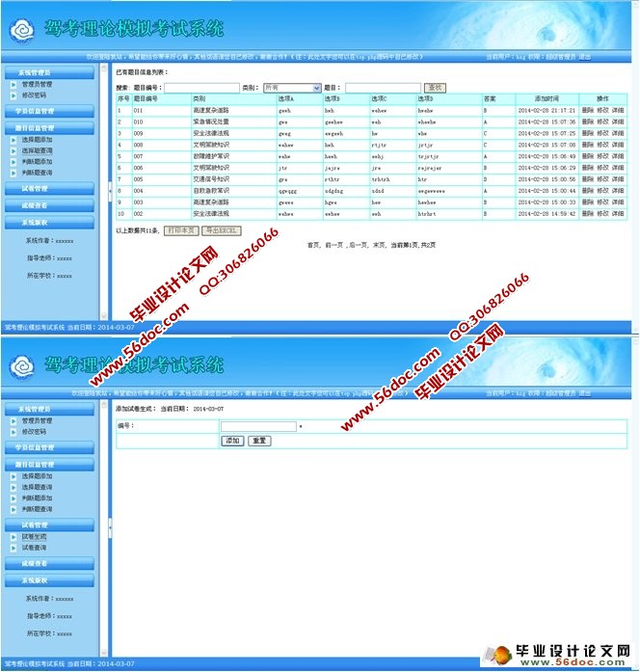Click 详细 for question 002
640x672 pixels.
(x=618, y=213)
